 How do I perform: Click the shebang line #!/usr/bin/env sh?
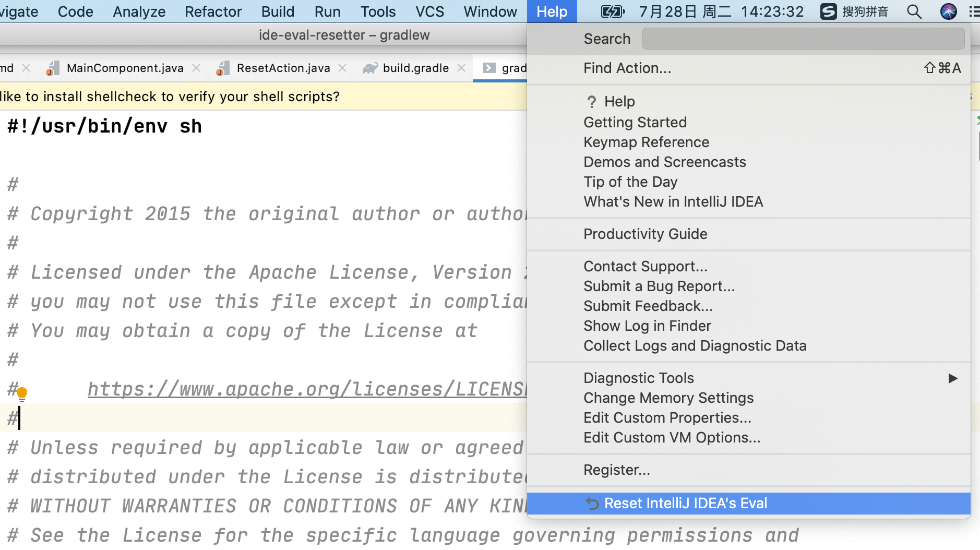tap(104, 126)
